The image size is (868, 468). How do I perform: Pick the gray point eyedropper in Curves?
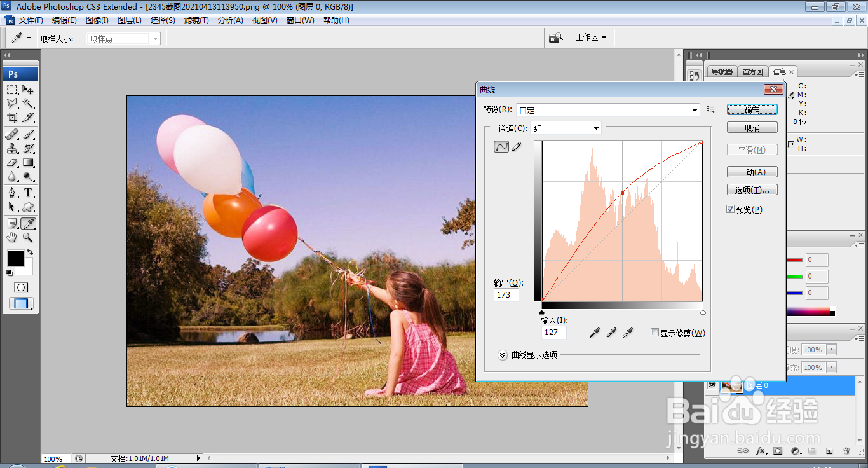[x=611, y=333]
